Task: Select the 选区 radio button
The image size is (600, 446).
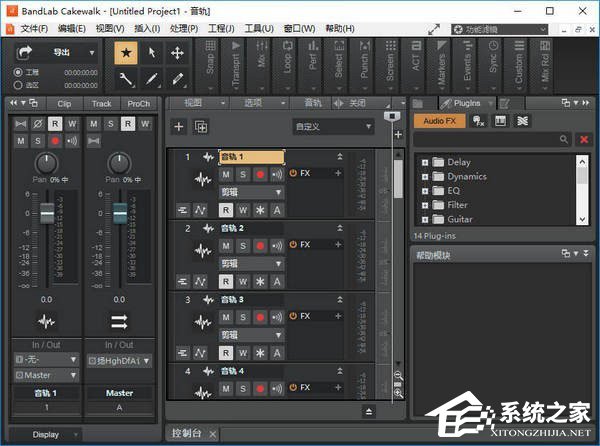Action: 18,85
